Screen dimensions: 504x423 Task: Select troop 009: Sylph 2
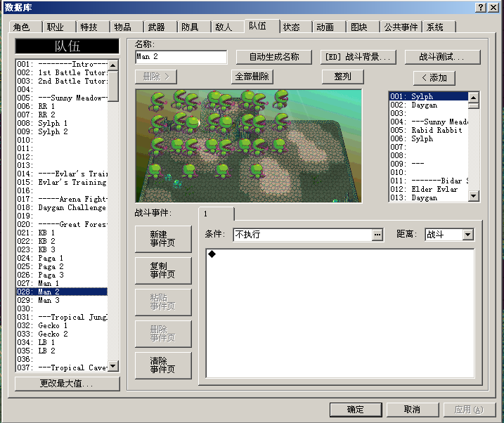pyautogui.click(x=62, y=131)
